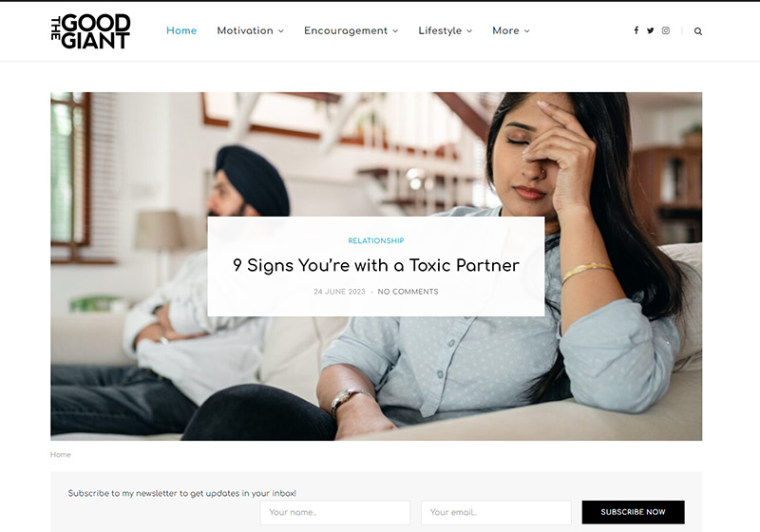Click The Good Giant logo
This screenshot has width=760, height=532.
(x=90, y=31)
